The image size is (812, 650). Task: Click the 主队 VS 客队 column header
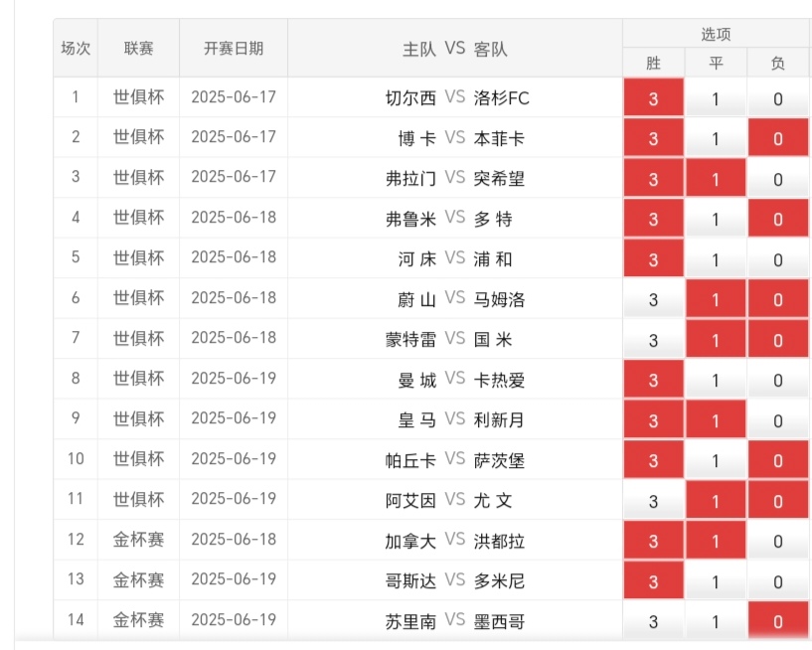[x=454, y=48]
